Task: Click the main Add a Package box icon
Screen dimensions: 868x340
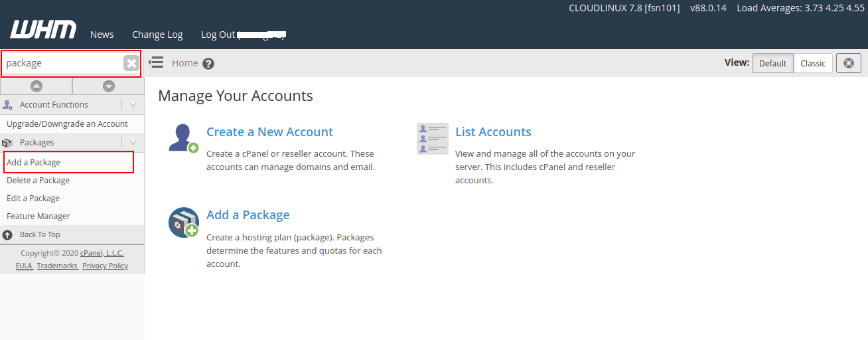Action: point(183,222)
